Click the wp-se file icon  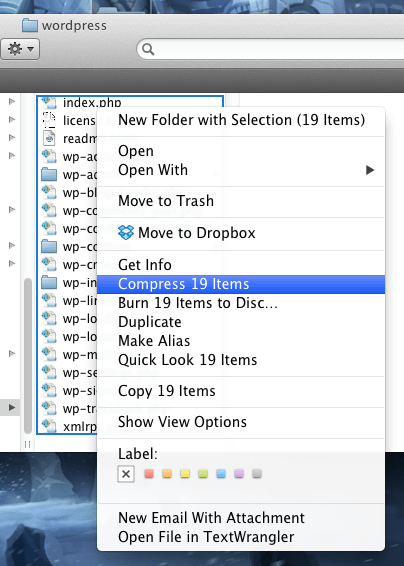(x=49, y=373)
